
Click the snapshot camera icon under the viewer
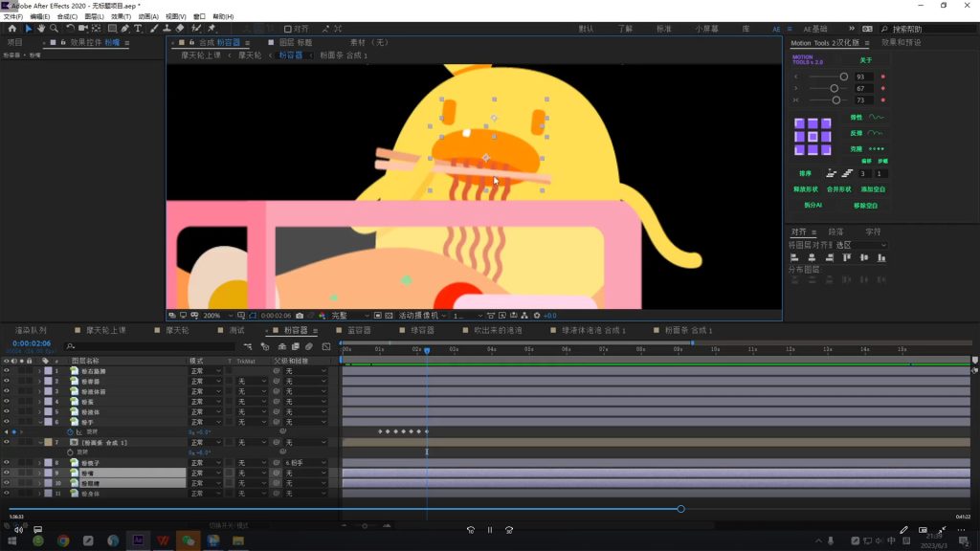(300, 316)
